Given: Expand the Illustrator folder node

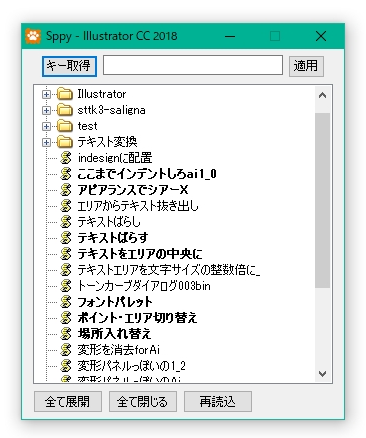Looking at the screenshot, I should [46, 95].
